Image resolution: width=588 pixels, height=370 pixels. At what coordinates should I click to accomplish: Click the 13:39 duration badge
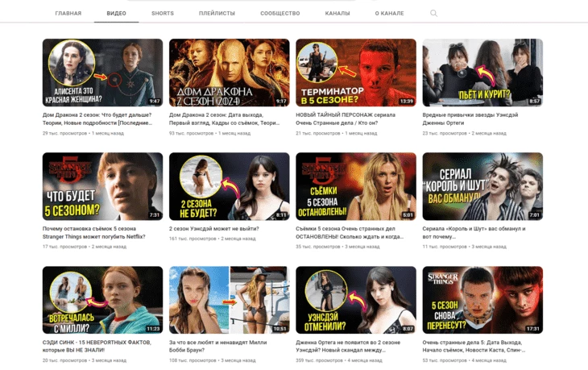(x=407, y=102)
